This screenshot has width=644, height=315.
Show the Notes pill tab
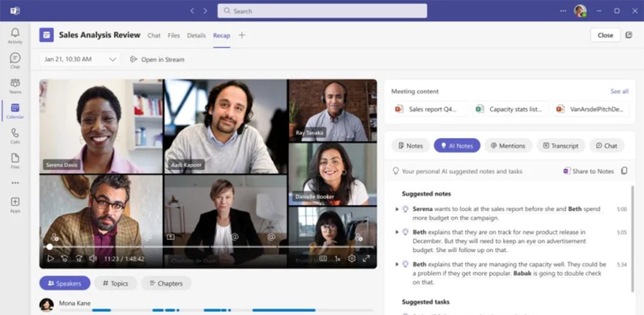(x=410, y=145)
